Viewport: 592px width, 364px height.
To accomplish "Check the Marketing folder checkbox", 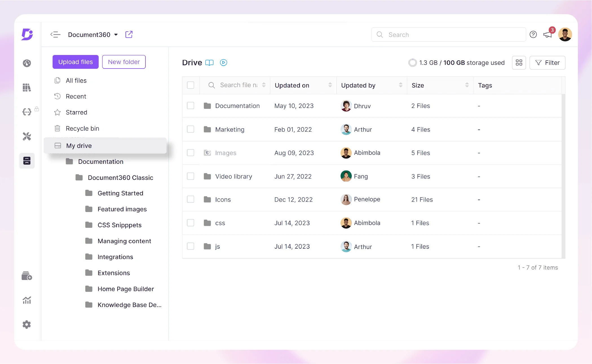I will pyautogui.click(x=191, y=129).
